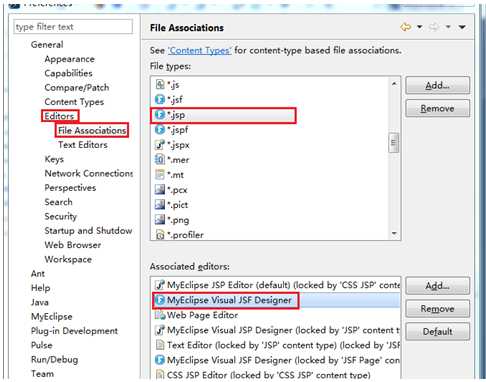Select '*.jspx' text in File types
Image resolution: width=486 pixels, height=382 pixels.
[178, 145]
